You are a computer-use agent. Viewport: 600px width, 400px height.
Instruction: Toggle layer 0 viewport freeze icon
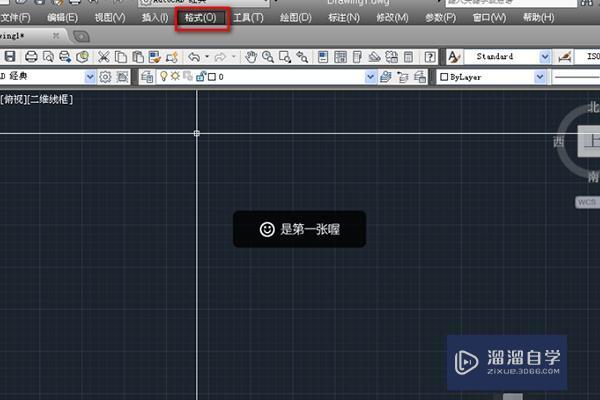point(188,76)
